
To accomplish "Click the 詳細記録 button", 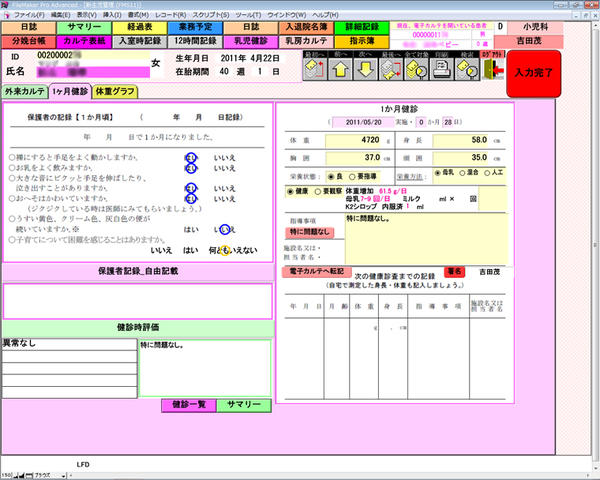I will click(x=362, y=27).
